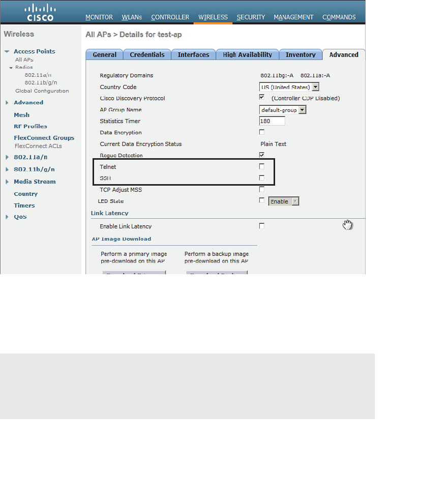Open the Country Code dropdown
The width and height of the screenshot is (448, 501).
(289, 87)
